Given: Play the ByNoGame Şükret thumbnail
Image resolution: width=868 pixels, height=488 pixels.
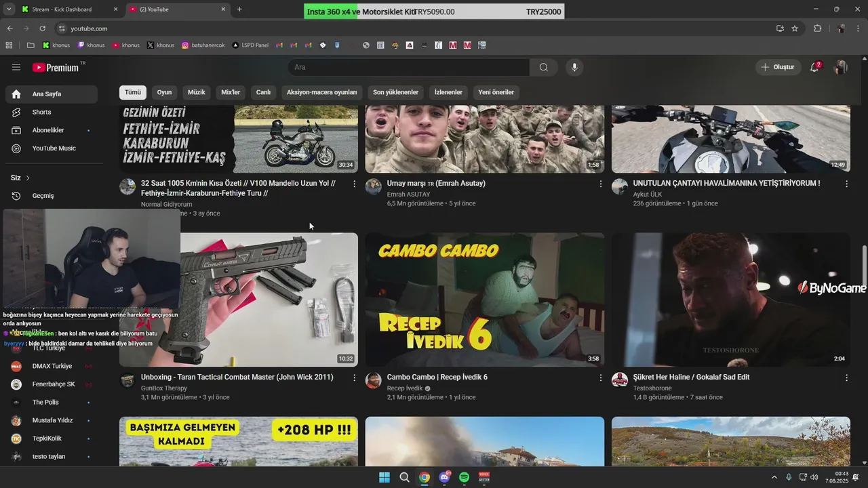Looking at the screenshot, I should coord(731,300).
